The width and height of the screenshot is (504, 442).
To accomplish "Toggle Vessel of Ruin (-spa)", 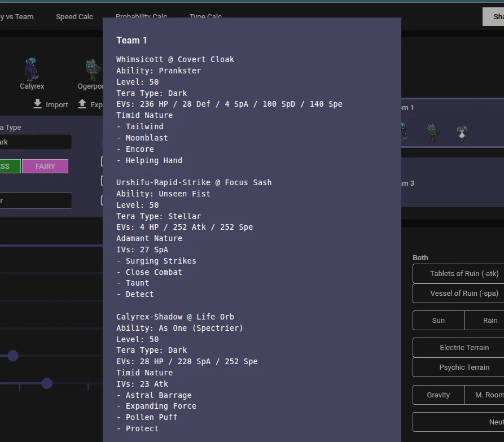I will [458, 293].
